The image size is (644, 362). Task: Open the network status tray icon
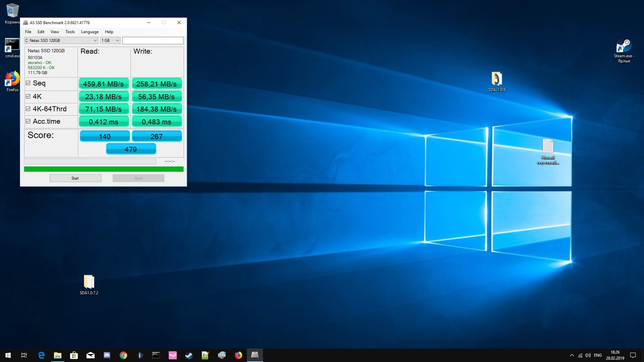pos(580,355)
